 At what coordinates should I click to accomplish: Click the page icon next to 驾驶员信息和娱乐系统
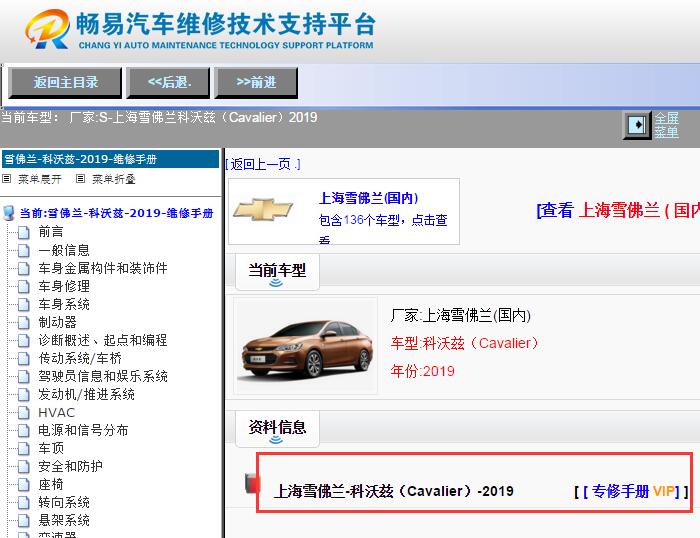24,377
